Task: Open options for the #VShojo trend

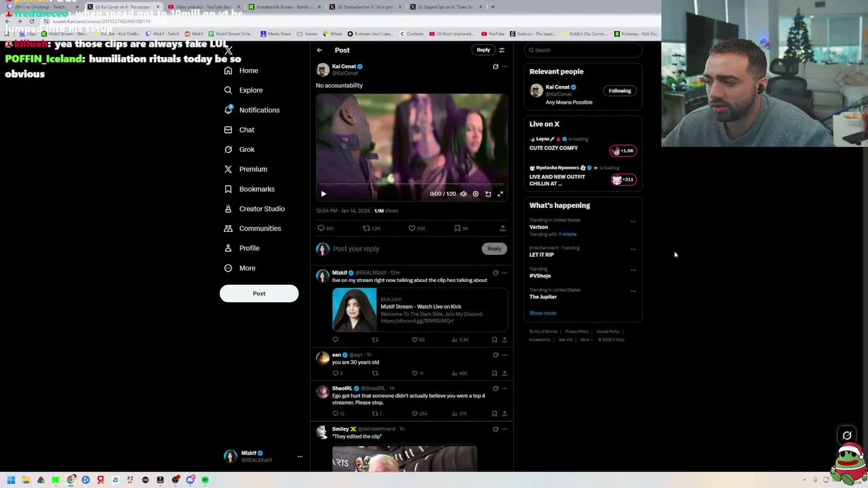Action: [x=633, y=270]
